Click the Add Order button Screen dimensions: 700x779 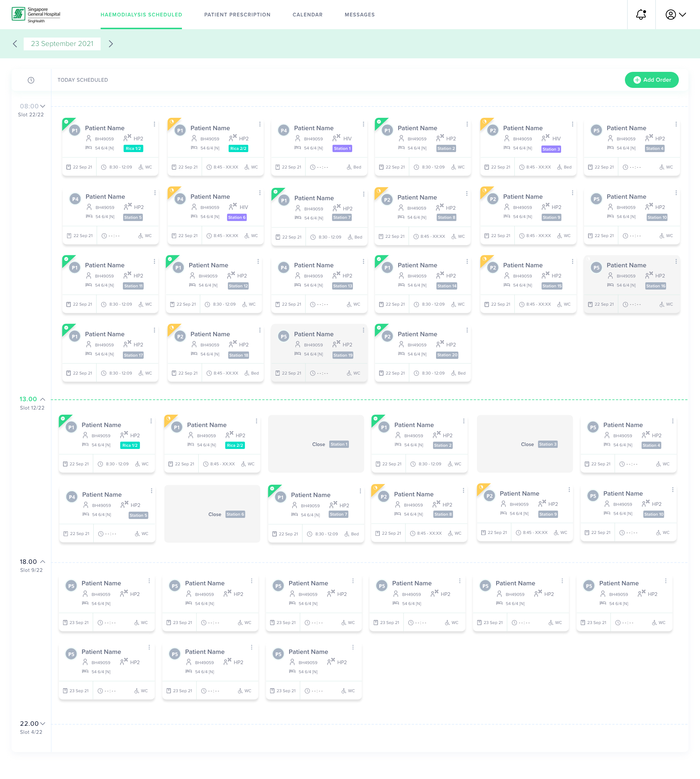pyautogui.click(x=652, y=80)
